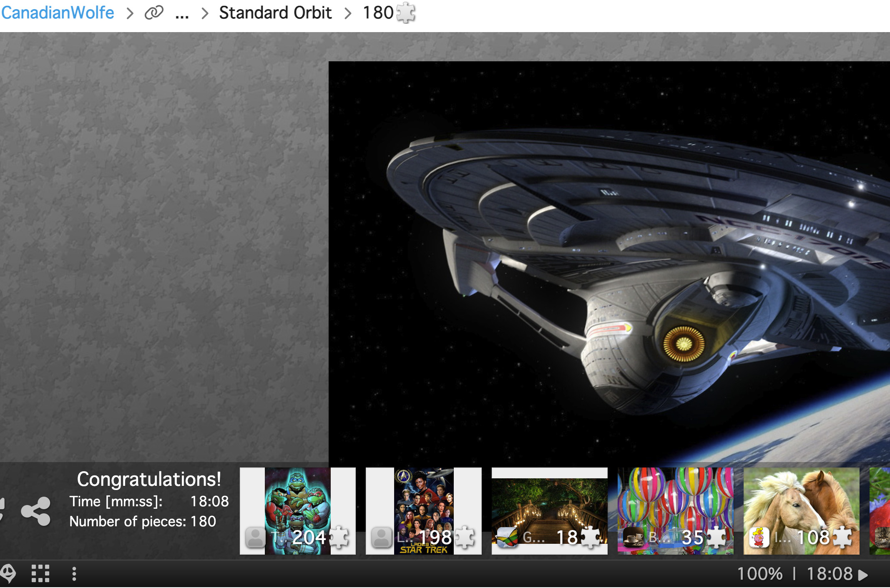Toggle the ghost image preview icon
Screen dimensions: 890x588
(x=8, y=573)
